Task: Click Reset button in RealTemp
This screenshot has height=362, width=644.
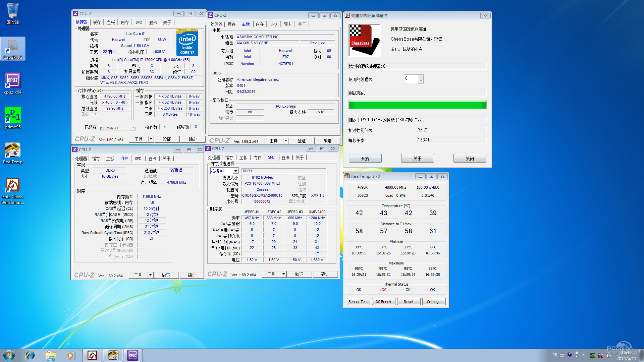Action: pos(409,302)
